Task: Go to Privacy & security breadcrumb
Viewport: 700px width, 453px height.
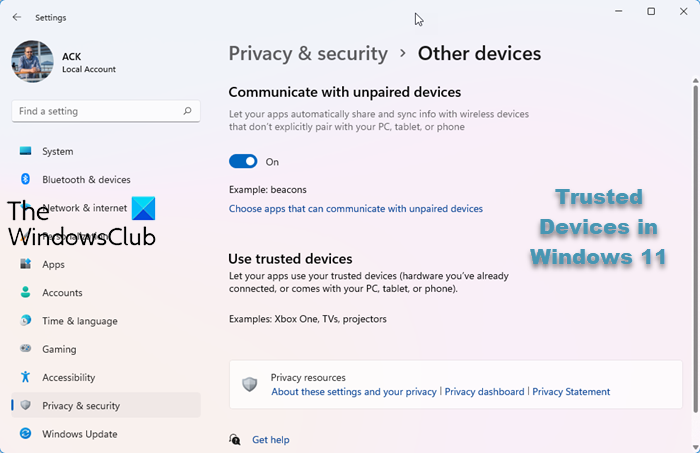Action: tap(308, 54)
